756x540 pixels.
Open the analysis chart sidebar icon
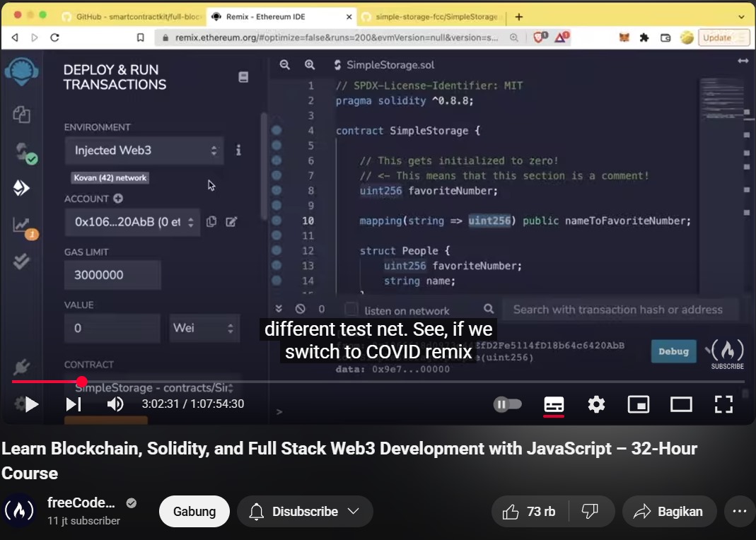tap(23, 226)
